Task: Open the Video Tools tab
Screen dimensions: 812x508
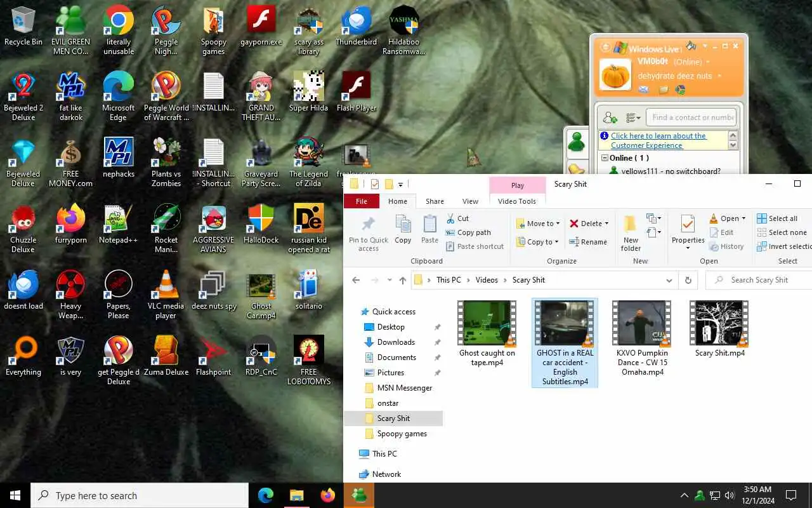Action: pyautogui.click(x=517, y=201)
